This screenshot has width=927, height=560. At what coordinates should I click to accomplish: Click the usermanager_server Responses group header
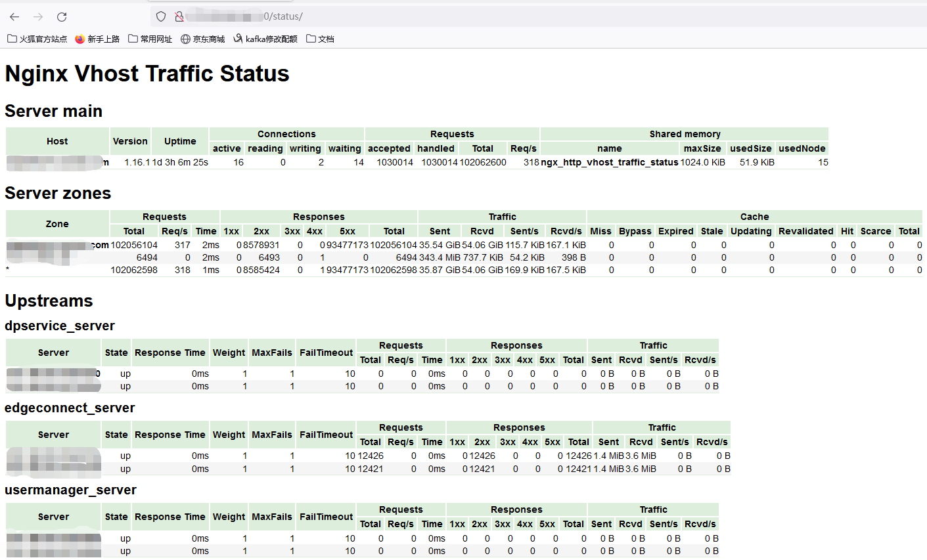[x=516, y=509]
